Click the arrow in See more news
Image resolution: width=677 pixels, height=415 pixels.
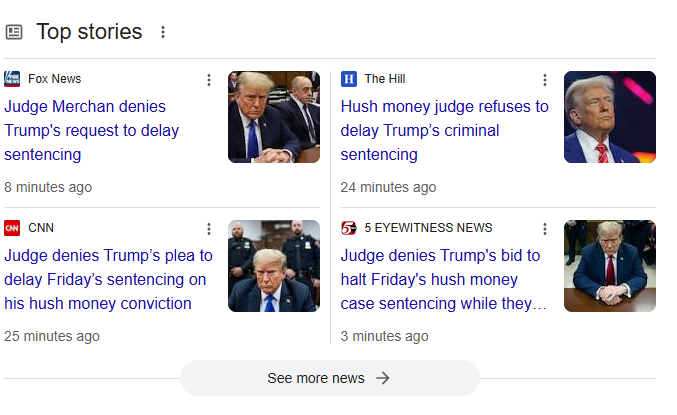[383, 378]
